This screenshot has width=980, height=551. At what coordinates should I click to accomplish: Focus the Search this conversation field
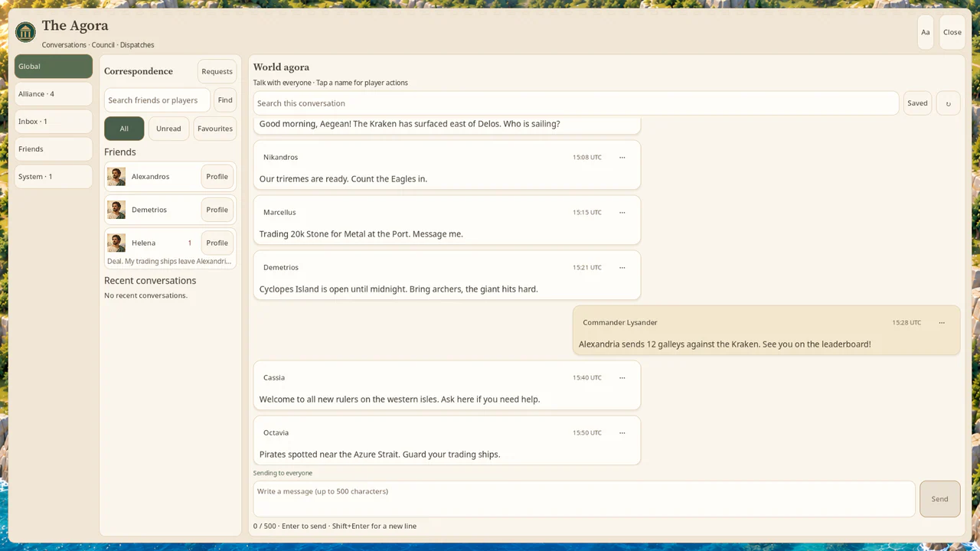click(576, 103)
